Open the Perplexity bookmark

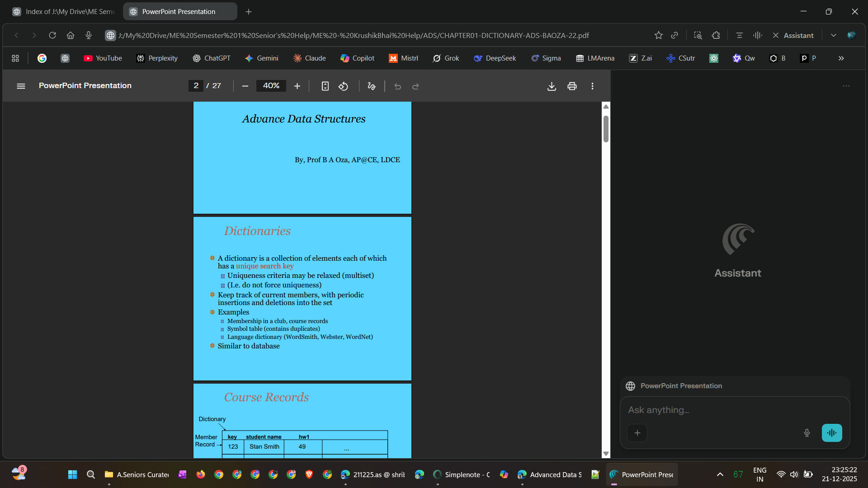(157, 58)
